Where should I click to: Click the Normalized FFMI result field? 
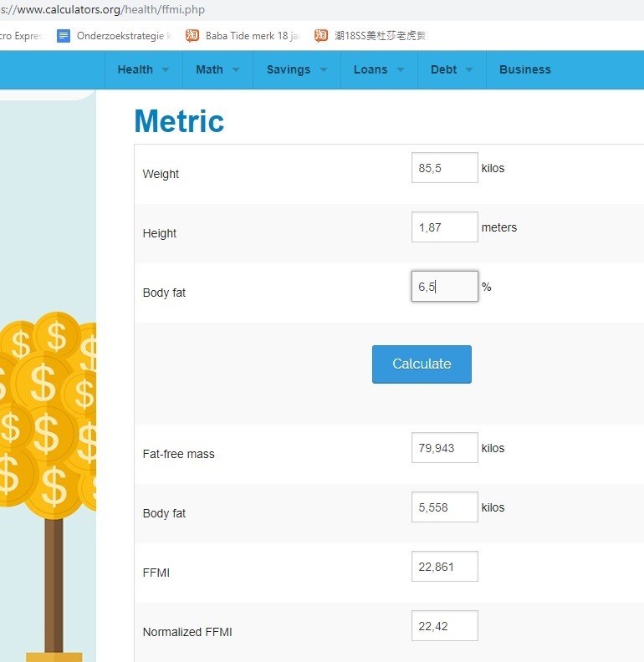pyautogui.click(x=444, y=626)
